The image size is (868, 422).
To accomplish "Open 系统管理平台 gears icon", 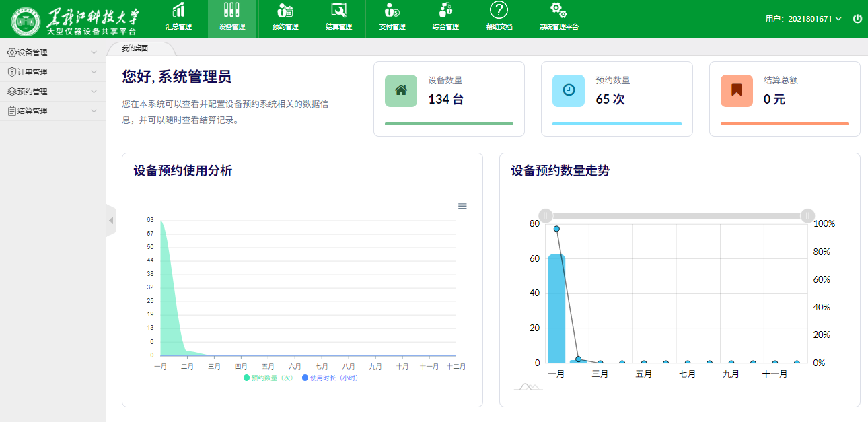I will [x=558, y=10].
